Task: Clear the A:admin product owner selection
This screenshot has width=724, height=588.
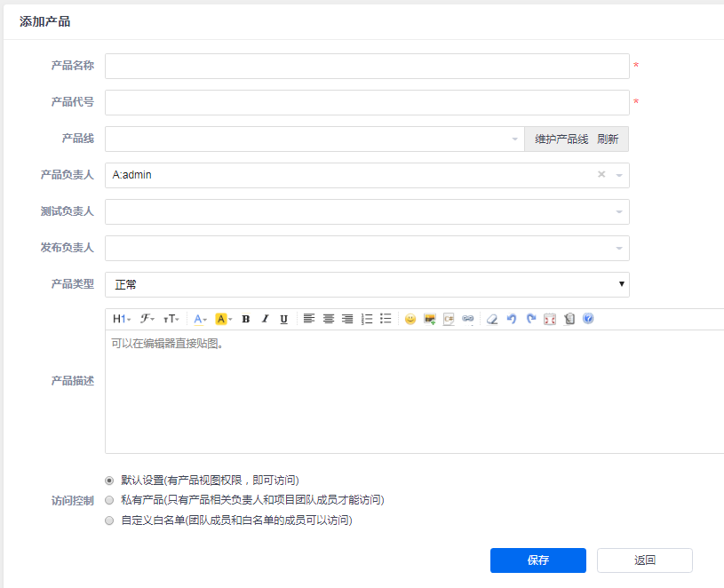Action: pyautogui.click(x=601, y=174)
